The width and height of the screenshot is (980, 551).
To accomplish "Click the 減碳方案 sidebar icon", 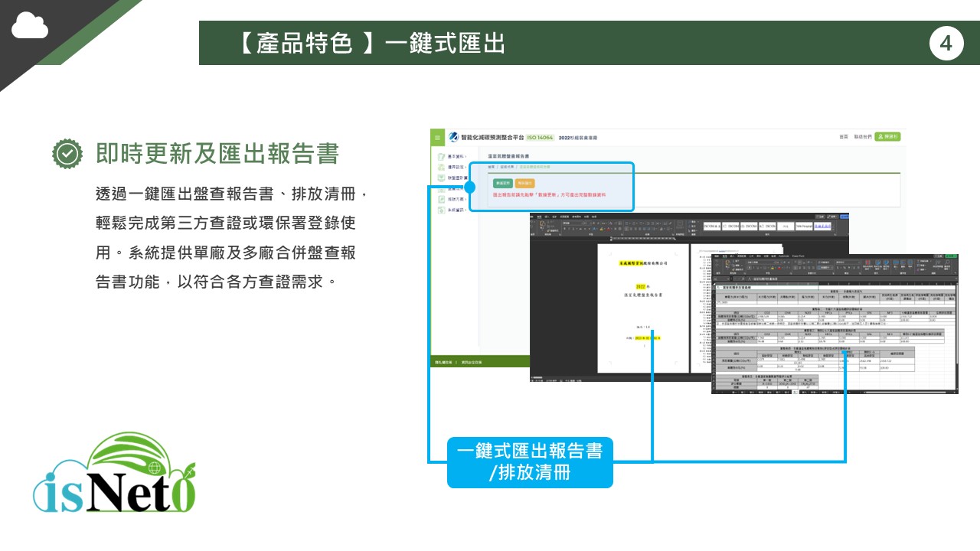I will (441, 199).
